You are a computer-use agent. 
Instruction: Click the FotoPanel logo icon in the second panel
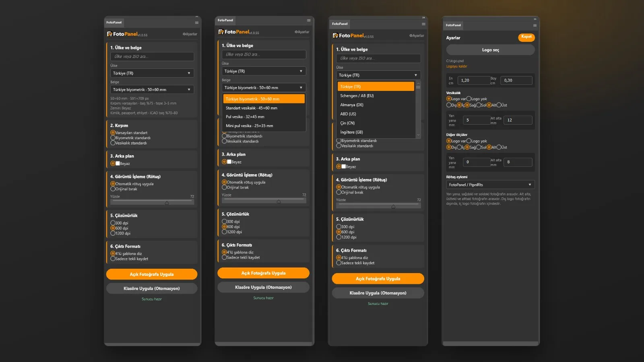click(221, 32)
